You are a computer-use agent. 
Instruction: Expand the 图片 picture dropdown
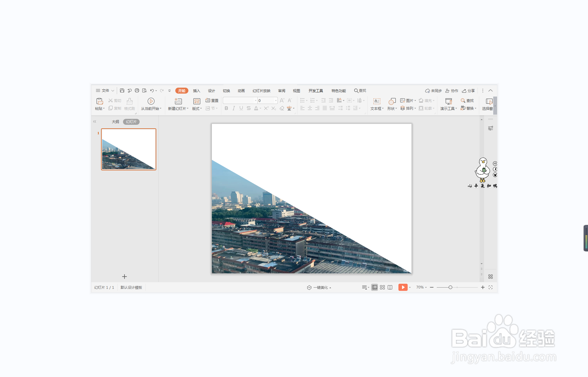coord(415,100)
